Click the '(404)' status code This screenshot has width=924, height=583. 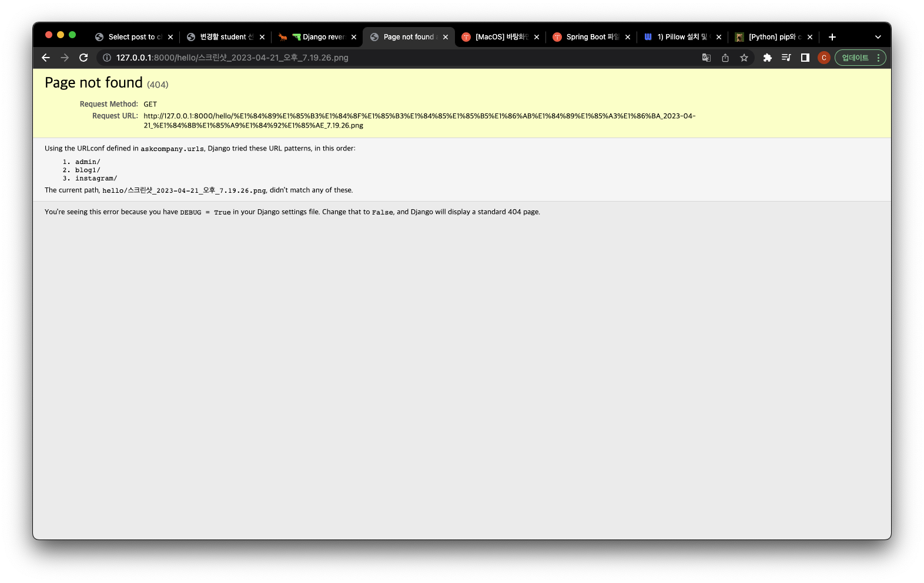pyautogui.click(x=158, y=85)
